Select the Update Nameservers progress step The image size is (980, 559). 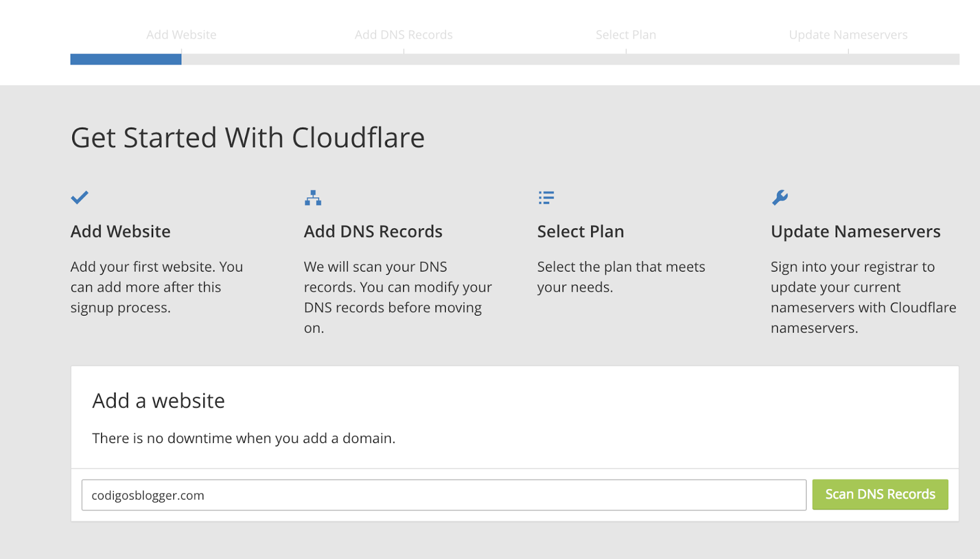tap(848, 35)
